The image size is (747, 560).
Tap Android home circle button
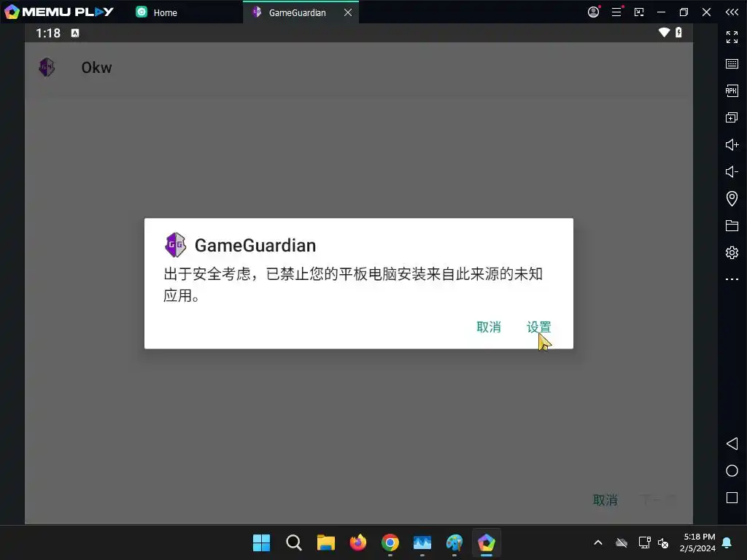[732, 471]
